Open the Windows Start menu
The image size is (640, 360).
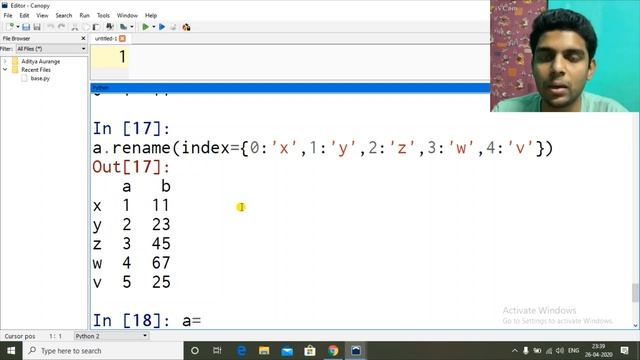click(11, 351)
